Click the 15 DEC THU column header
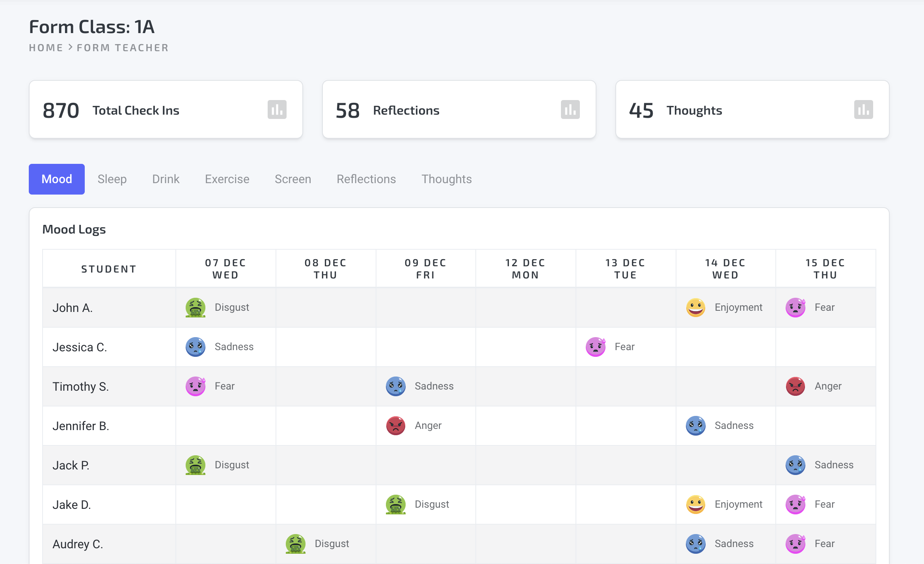 [x=825, y=269]
